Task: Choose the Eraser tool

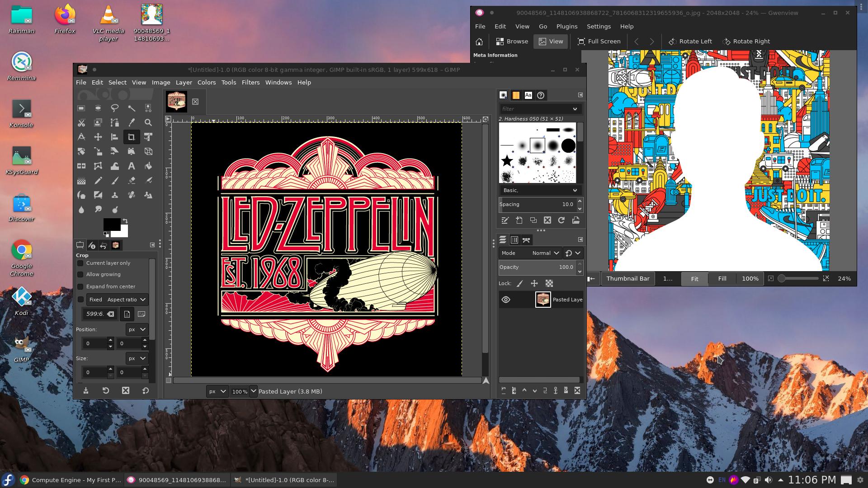Action: 131,181
